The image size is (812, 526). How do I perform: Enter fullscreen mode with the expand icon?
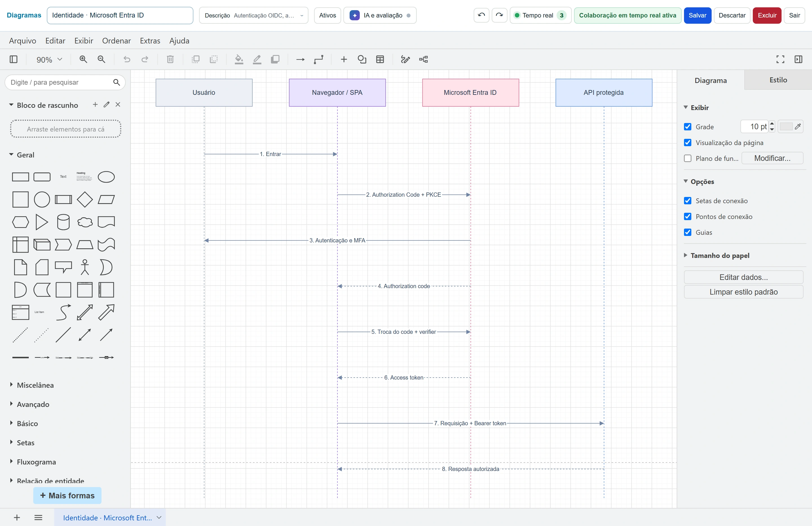pyautogui.click(x=780, y=60)
